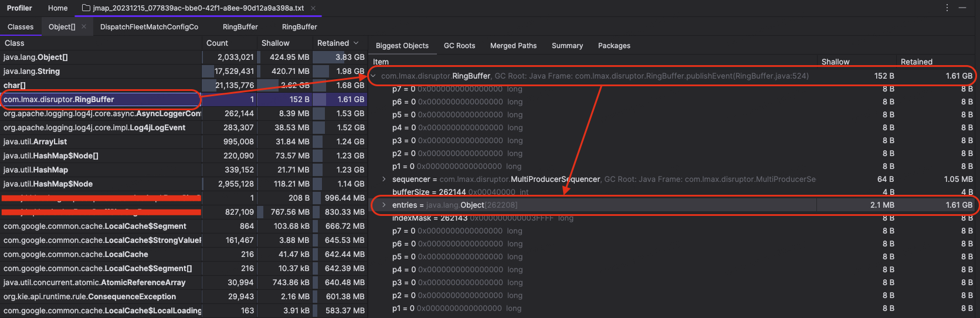
Task: Select the bufferSize = 262144 field row
Action: pos(673,192)
